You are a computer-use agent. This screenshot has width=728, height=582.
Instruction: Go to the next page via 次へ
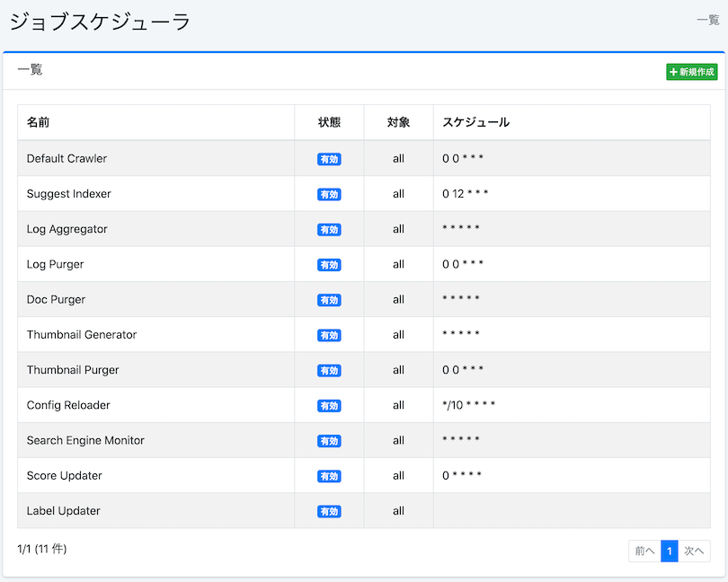point(693,551)
